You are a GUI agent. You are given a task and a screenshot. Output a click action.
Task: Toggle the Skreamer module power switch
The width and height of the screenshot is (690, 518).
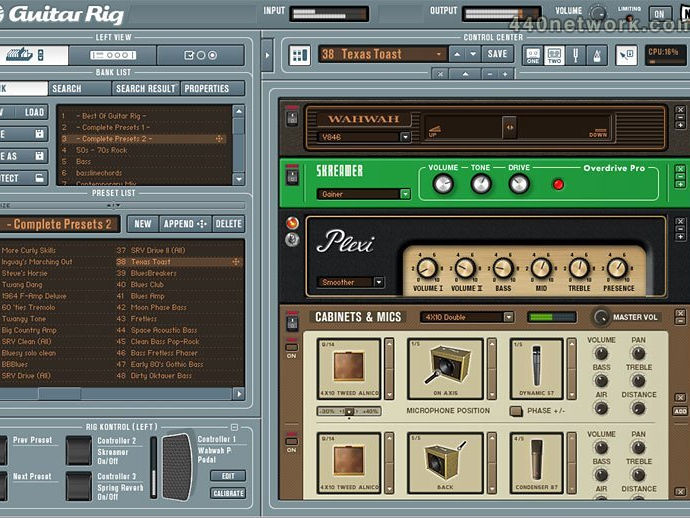tap(292, 177)
